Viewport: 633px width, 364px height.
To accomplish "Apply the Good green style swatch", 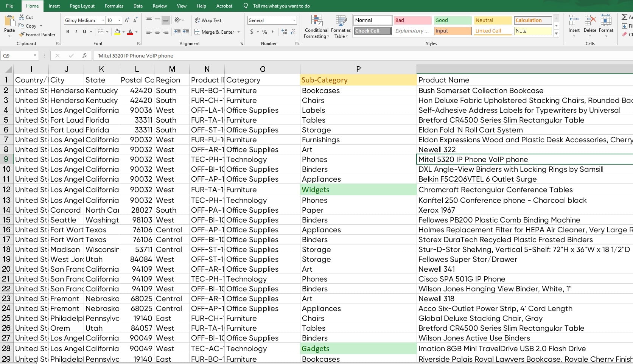I will 453,20.
